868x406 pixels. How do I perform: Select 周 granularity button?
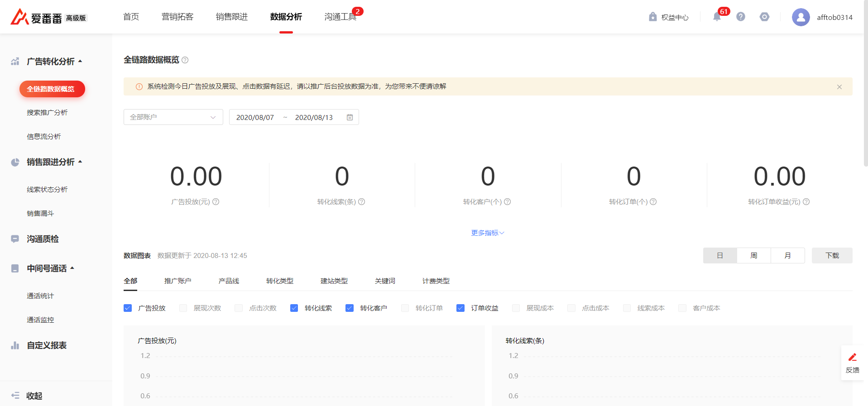point(754,256)
